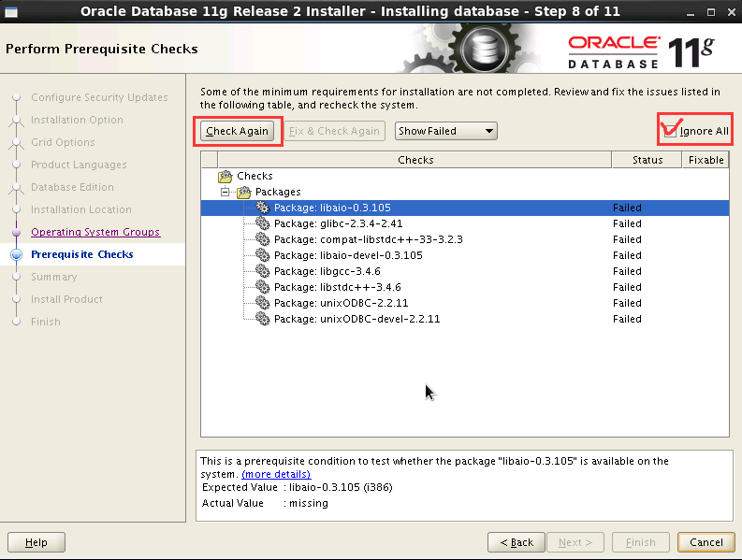Select the Installation Option step

tap(77, 120)
